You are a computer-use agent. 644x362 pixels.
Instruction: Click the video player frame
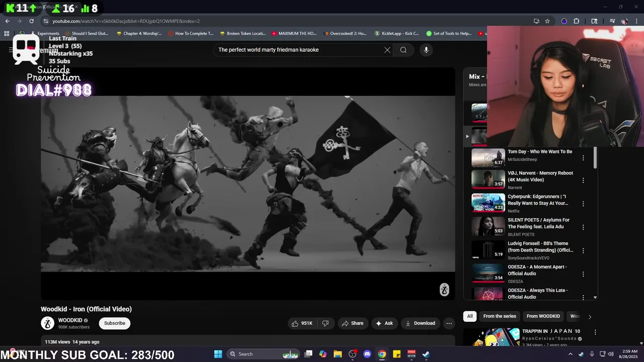pos(248,184)
